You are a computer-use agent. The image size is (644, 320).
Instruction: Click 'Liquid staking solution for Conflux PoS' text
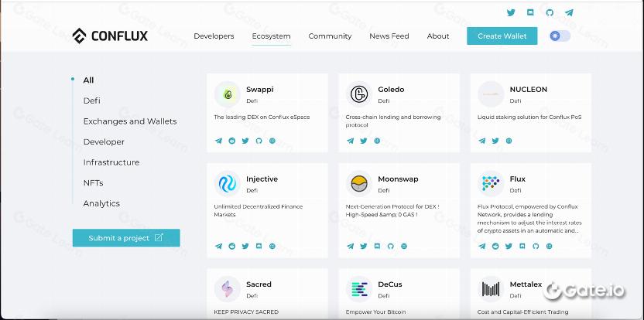tap(529, 117)
